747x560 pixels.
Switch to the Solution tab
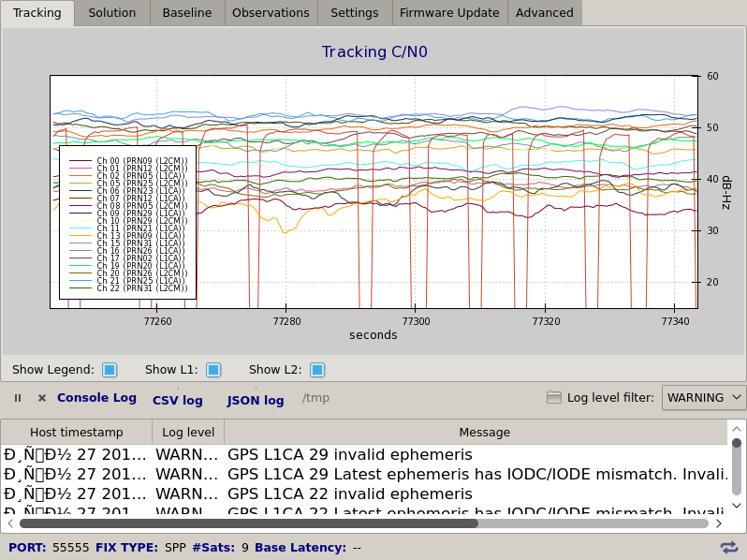point(111,13)
